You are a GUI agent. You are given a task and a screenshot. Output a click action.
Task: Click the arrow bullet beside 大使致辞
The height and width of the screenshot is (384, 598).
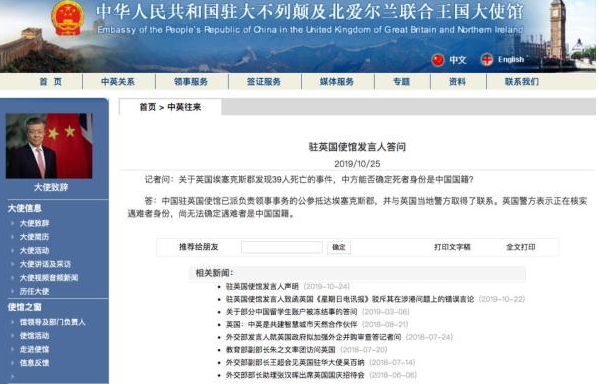(x=13, y=223)
